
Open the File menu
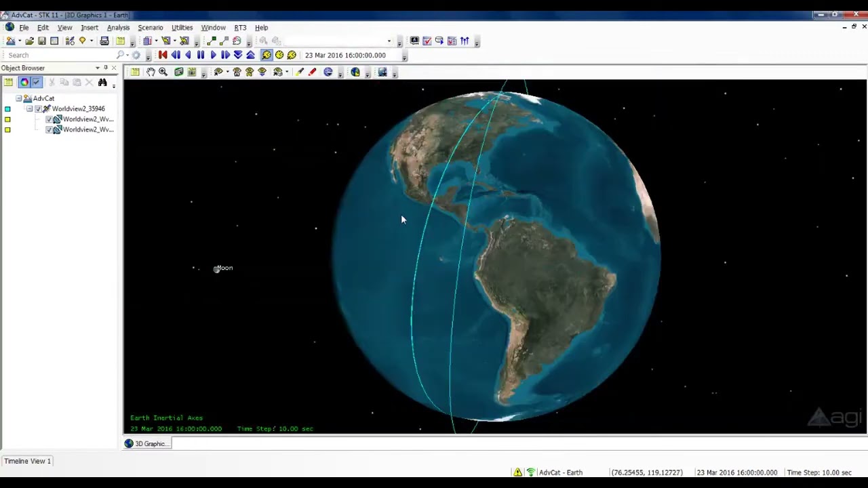tap(24, 28)
